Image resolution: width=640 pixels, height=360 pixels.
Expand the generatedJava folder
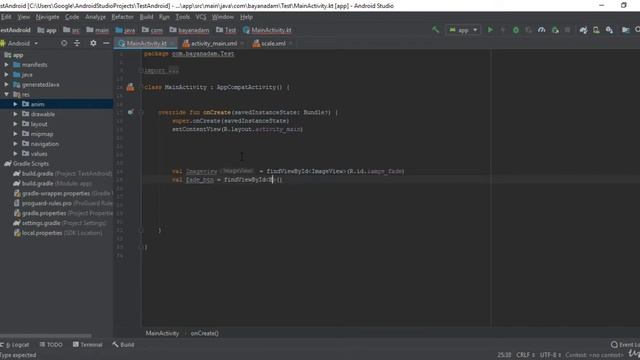[6, 84]
